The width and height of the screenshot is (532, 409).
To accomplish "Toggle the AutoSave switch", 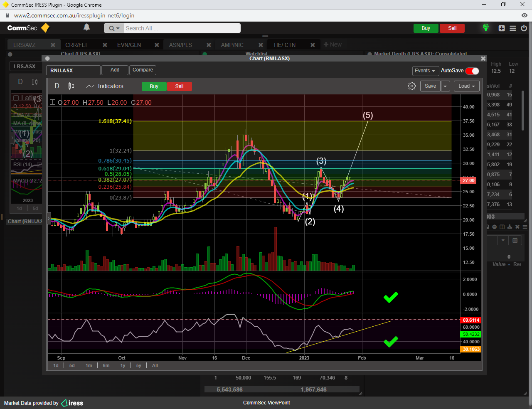I will (x=472, y=71).
